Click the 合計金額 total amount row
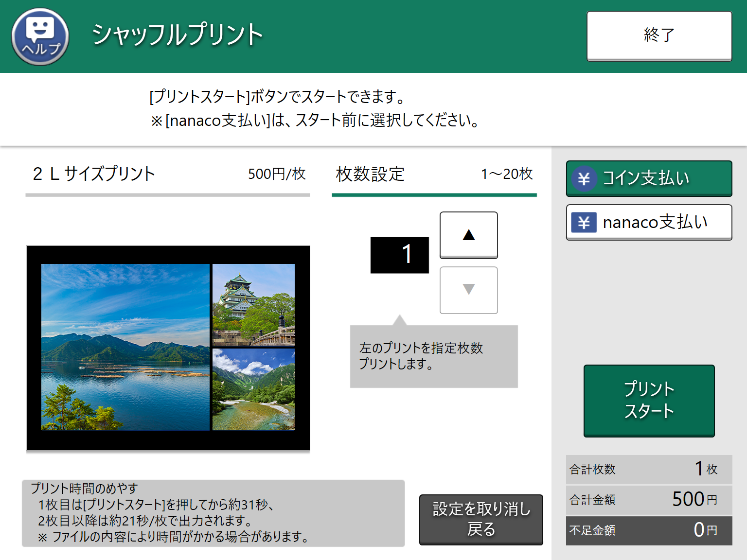Viewport: 747px width, 560px height. pyautogui.click(x=649, y=499)
